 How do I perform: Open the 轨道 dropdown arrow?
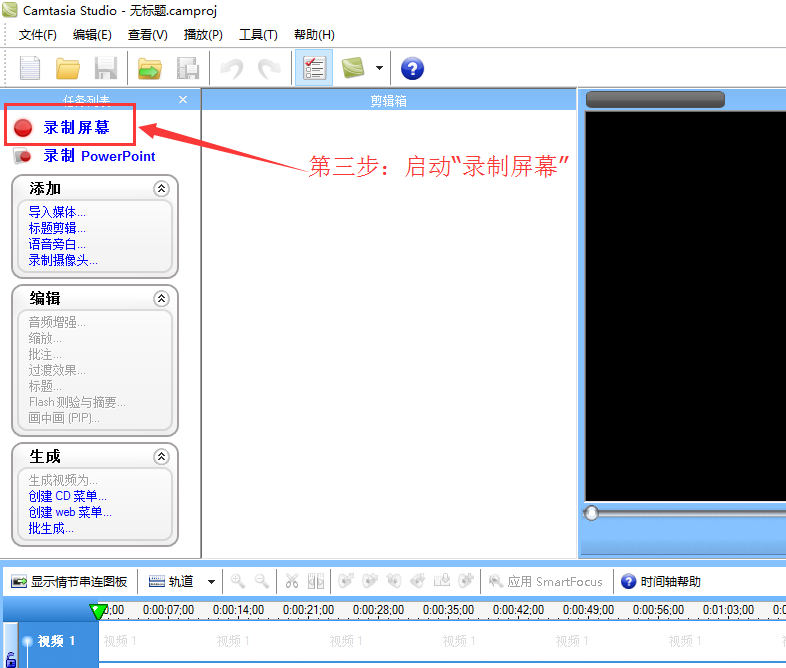click(211, 581)
